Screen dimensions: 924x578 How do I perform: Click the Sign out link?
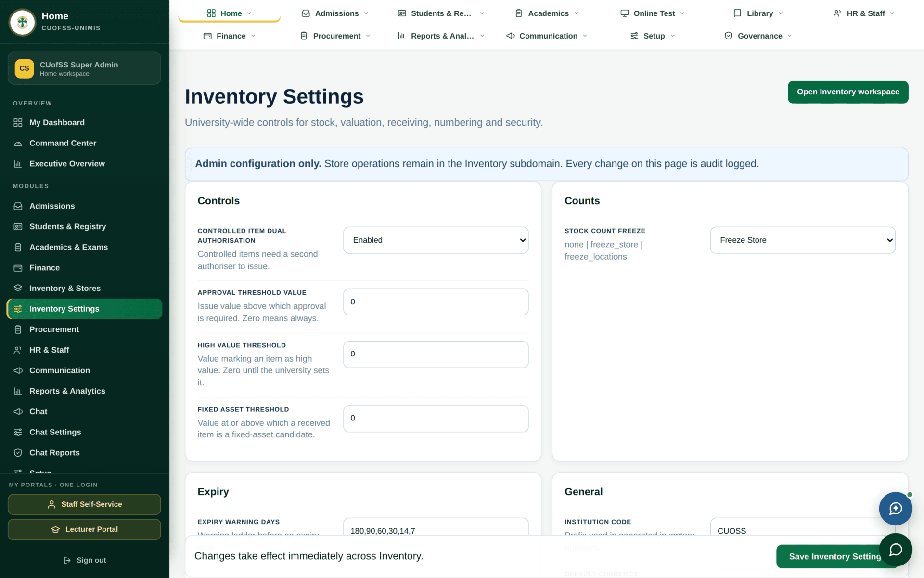click(85, 560)
